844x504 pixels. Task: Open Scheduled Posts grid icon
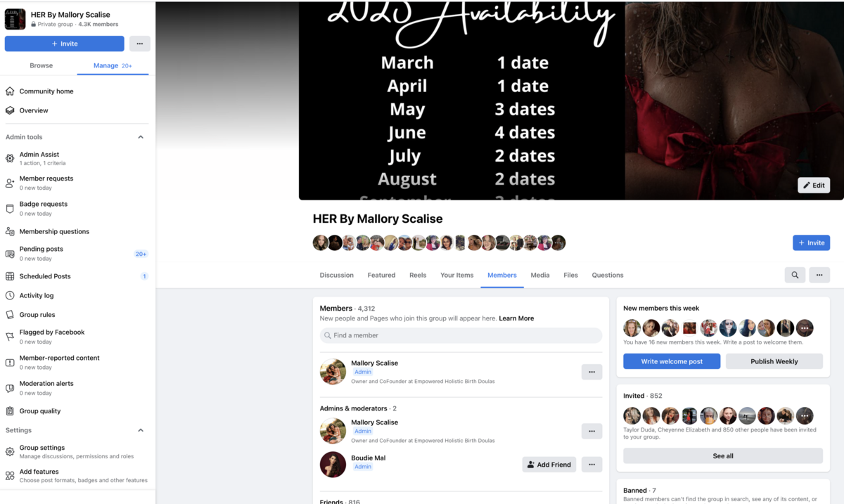click(10, 276)
